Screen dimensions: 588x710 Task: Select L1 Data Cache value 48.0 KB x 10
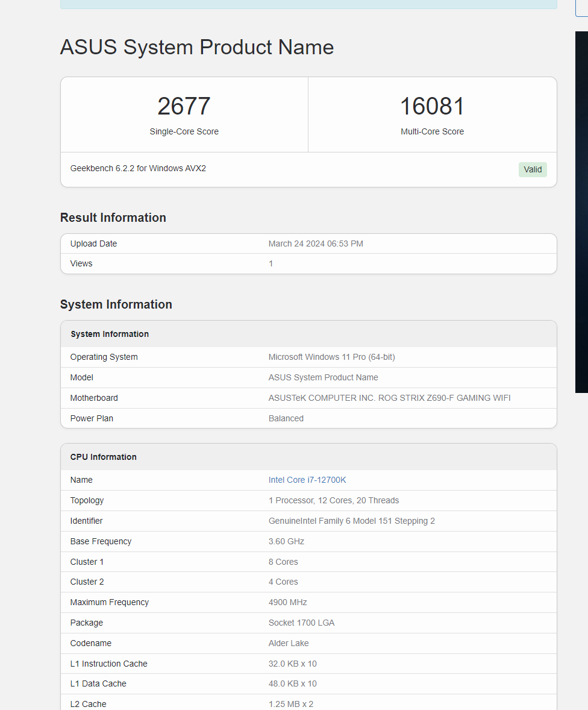coord(292,683)
